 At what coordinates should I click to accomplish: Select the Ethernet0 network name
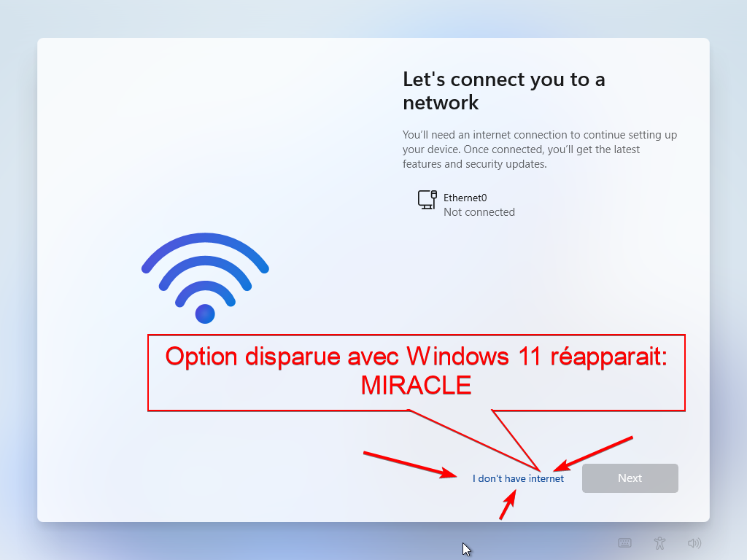[465, 198]
